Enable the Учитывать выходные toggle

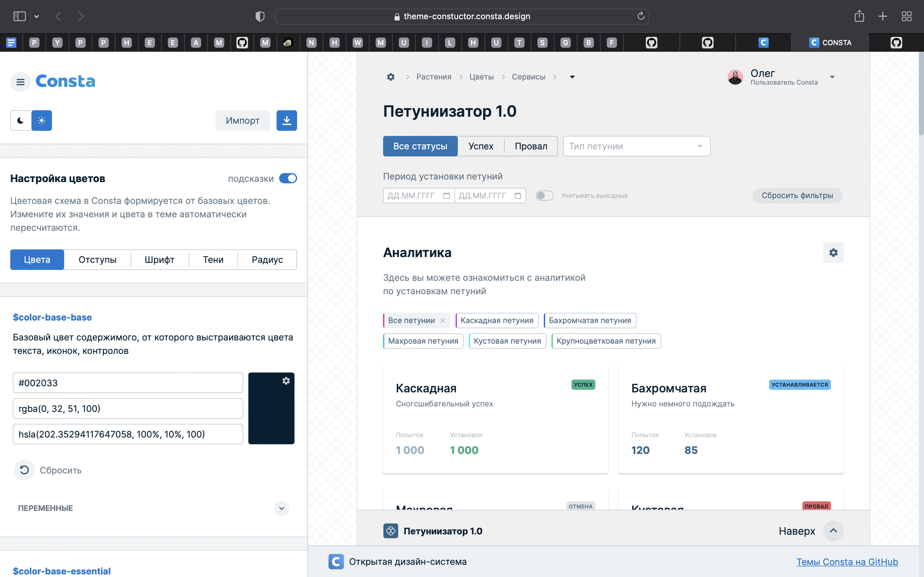(544, 196)
